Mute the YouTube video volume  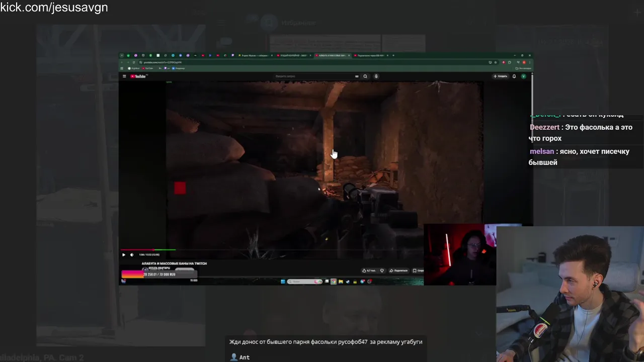131,255
